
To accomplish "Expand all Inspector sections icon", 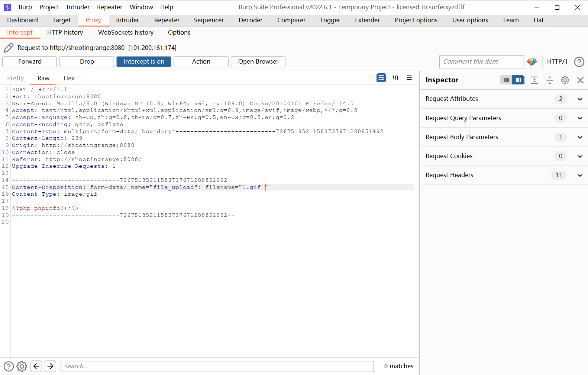I will [534, 80].
